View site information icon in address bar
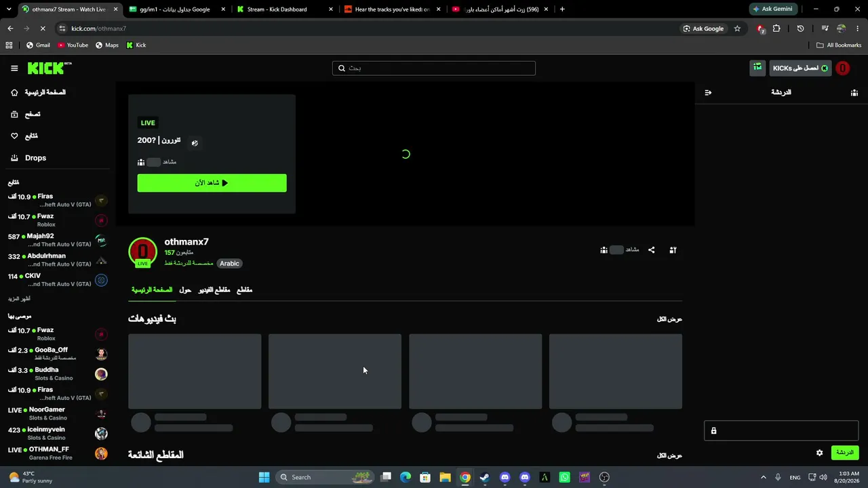Image resolution: width=868 pixels, height=488 pixels. (62, 28)
